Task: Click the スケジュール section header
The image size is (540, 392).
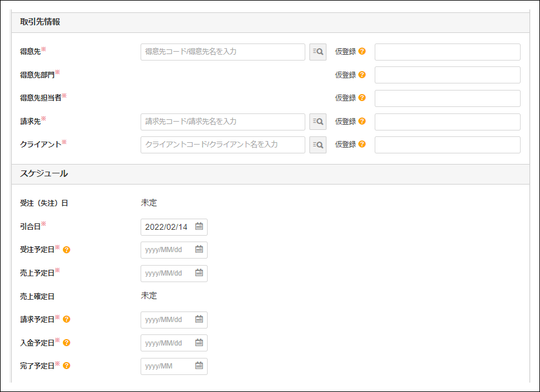Action: pyautogui.click(x=271, y=174)
